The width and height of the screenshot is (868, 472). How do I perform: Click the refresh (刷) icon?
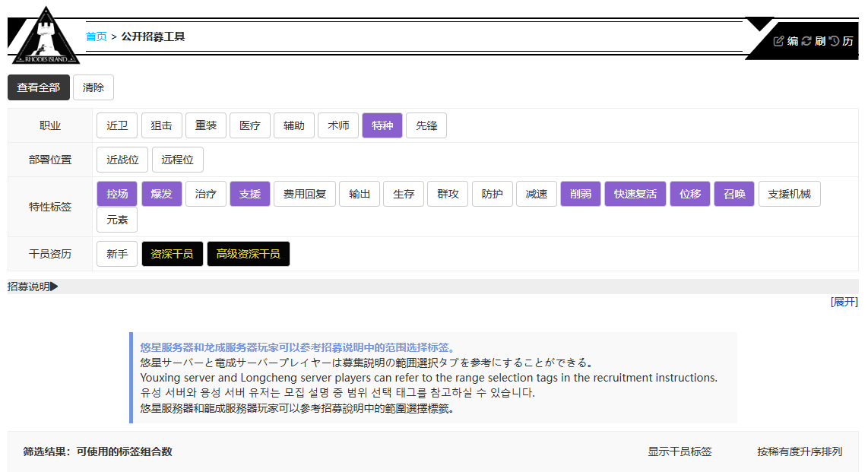(806, 41)
